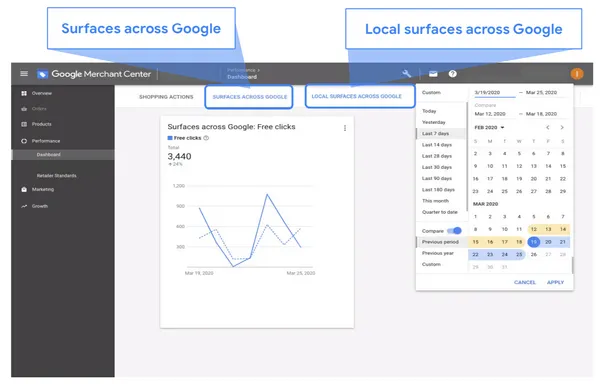Select the Previous year comparison option
This screenshot has width=600, height=384.
(x=438, y=253)
